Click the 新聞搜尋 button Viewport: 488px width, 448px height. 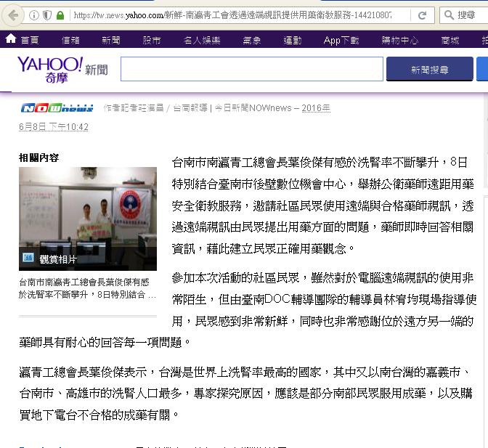point(429,69)
